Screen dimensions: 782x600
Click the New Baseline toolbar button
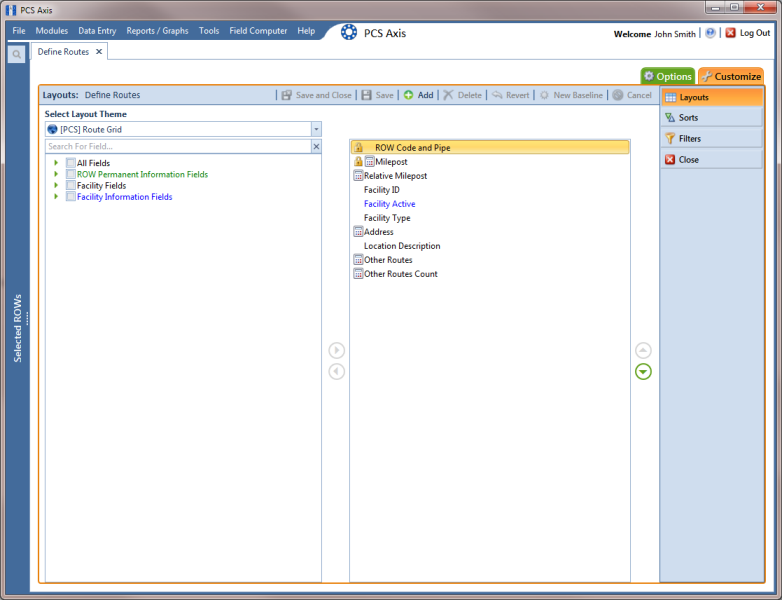(571, 95)
